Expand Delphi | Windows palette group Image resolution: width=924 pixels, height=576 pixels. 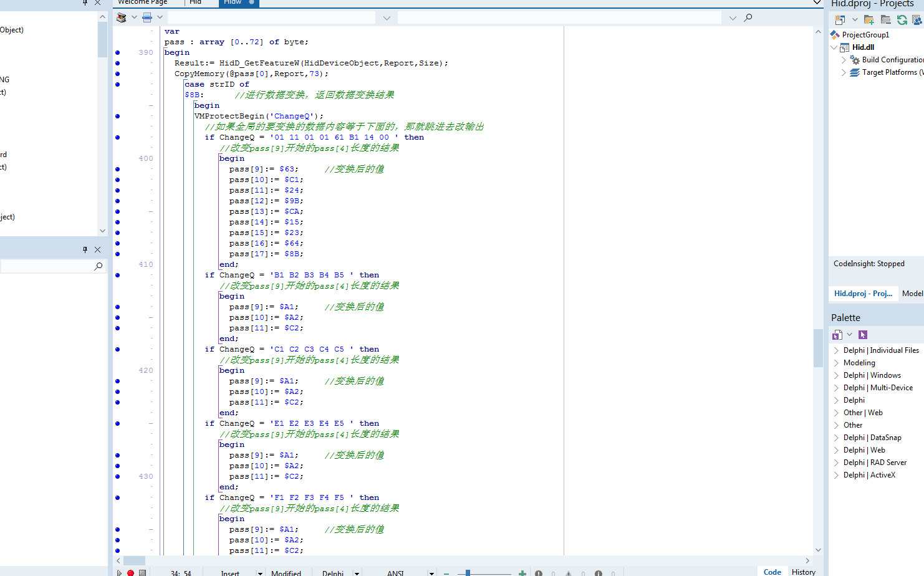tap(837, 375)
